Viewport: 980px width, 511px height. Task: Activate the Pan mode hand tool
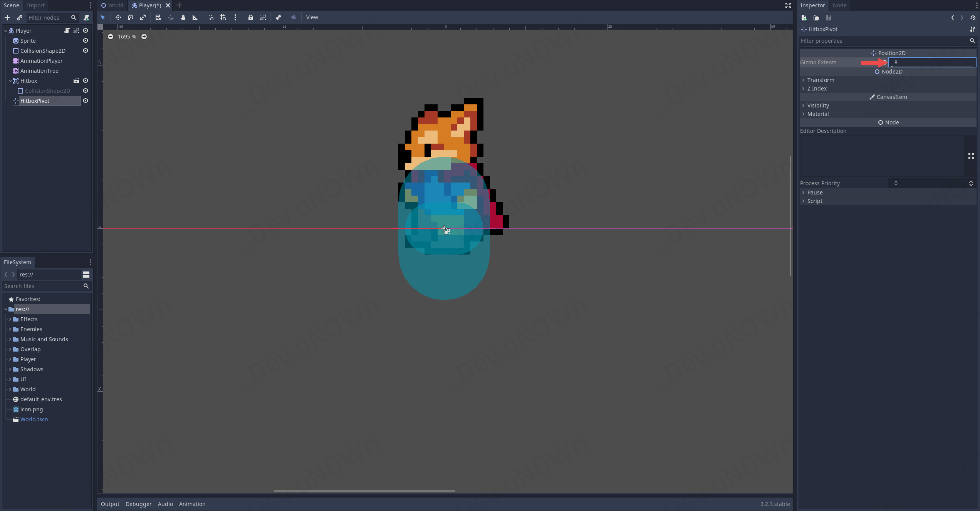[183, 17]
